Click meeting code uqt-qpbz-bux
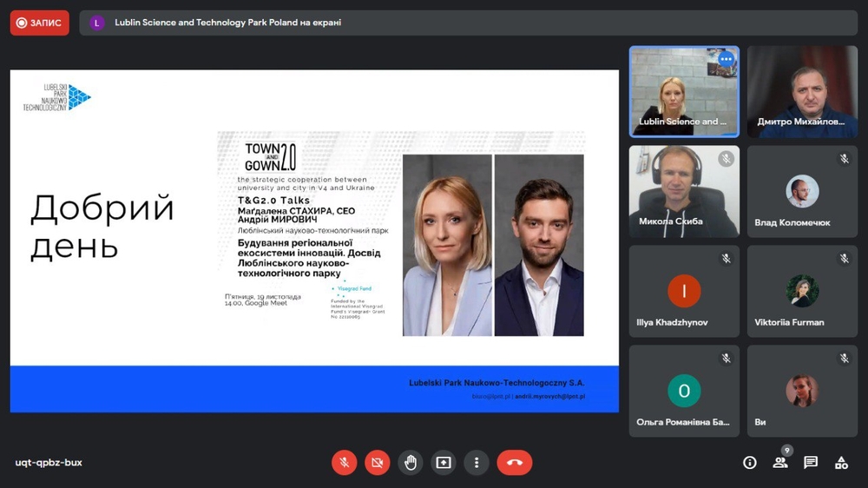The image size is (868, 488). click(x=49, y=463)
